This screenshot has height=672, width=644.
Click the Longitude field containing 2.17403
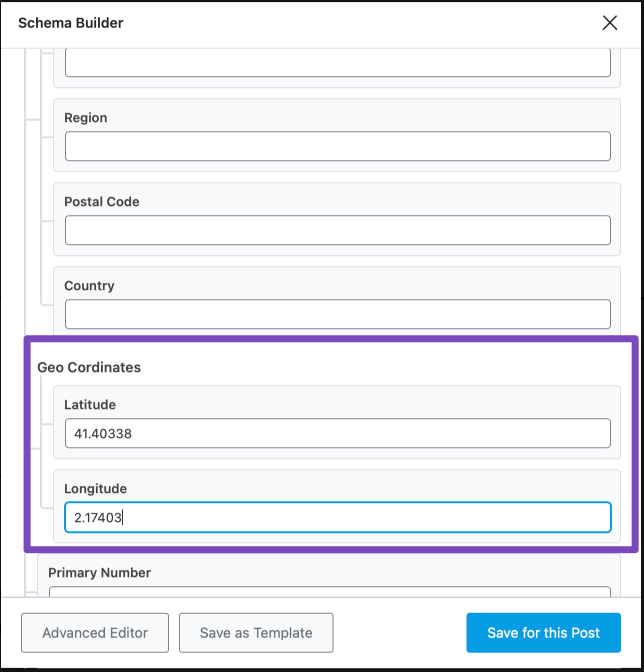tap(337, 517)
